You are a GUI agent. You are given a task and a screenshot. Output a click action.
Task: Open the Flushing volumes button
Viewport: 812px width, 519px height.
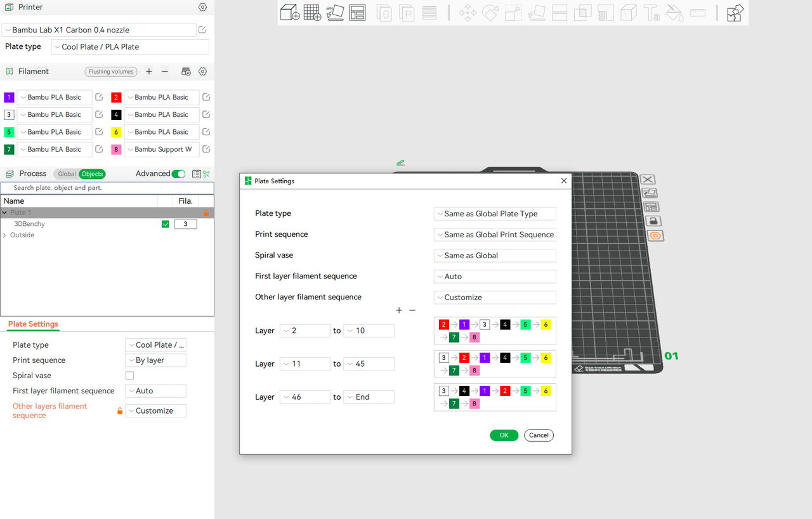tap(111, 72)
